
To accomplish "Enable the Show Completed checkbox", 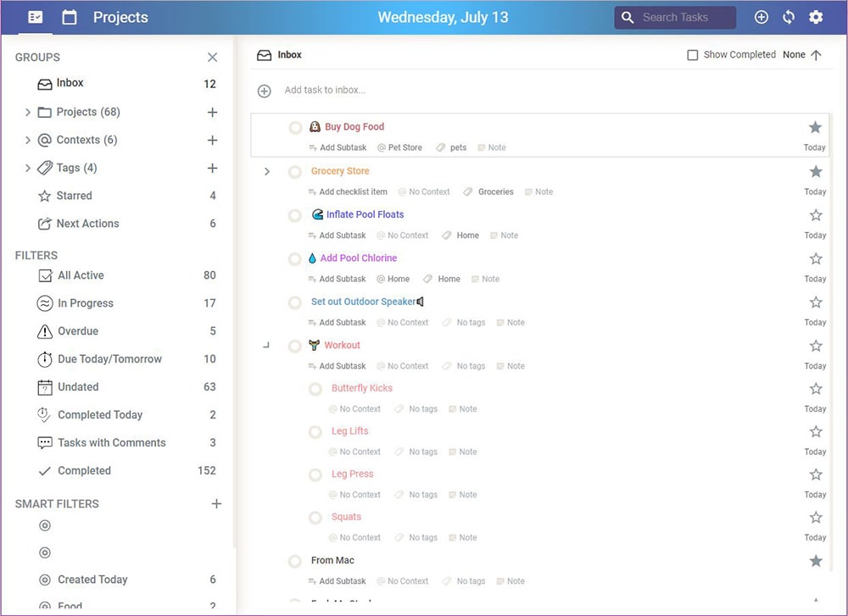I will (x=693, y=55).
